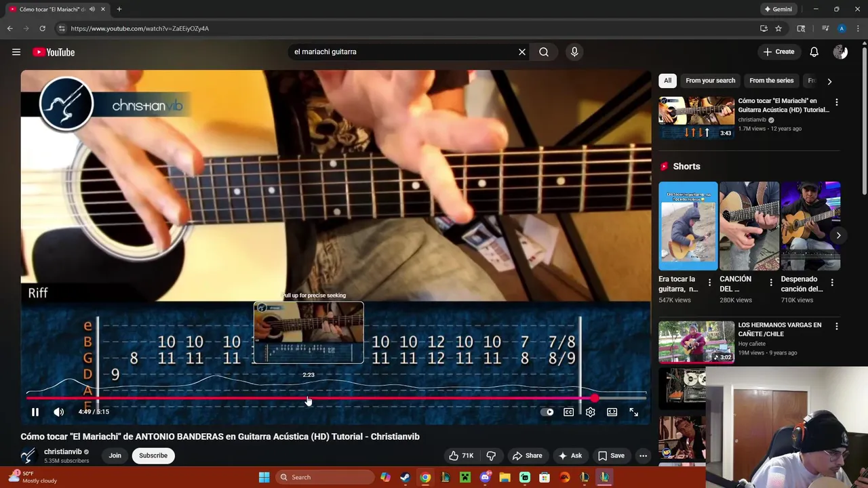Run search with the magnifier button
Image resolution: width=868 pixels, height=488 pixels.
pos(544,52)
